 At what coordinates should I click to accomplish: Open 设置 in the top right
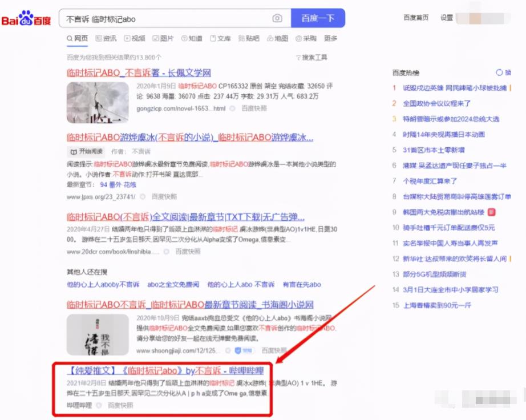tap(447, 18)
